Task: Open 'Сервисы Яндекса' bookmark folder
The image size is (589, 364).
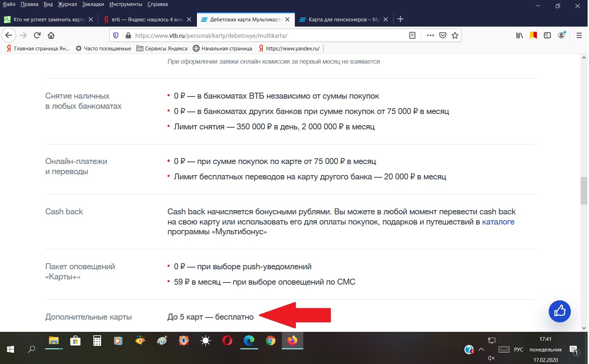Action: [162, 49]
